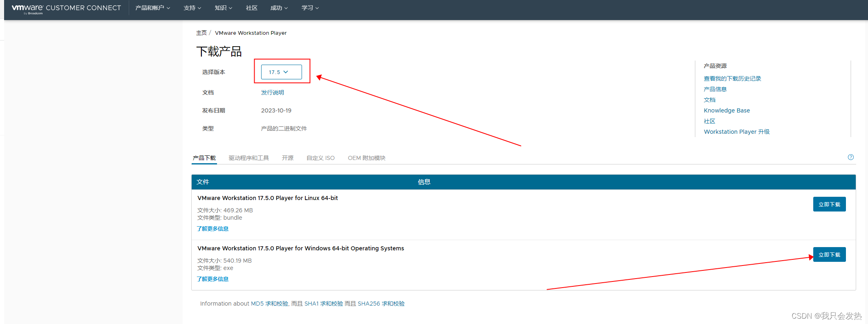Switch to the 开源 tab

[288, 158]
